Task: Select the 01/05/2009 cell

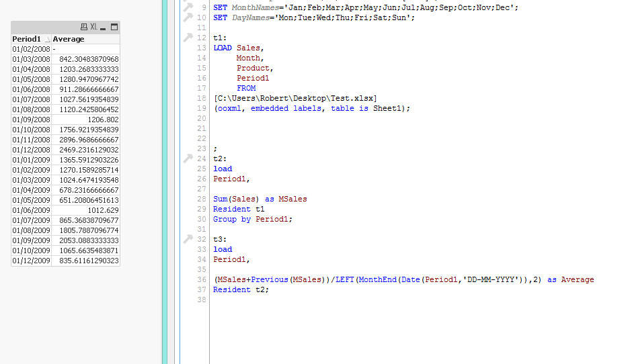Action: [32, 200]
